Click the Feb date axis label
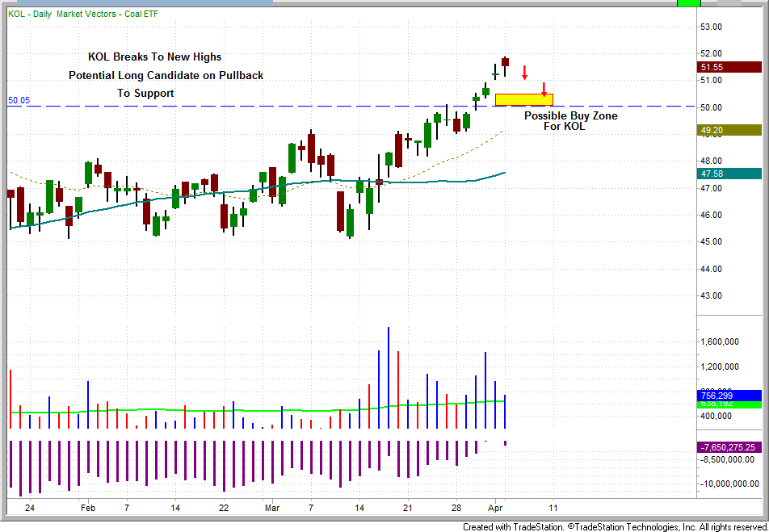Viewport: 769px width, 532px height. click(x=88, y=508)
